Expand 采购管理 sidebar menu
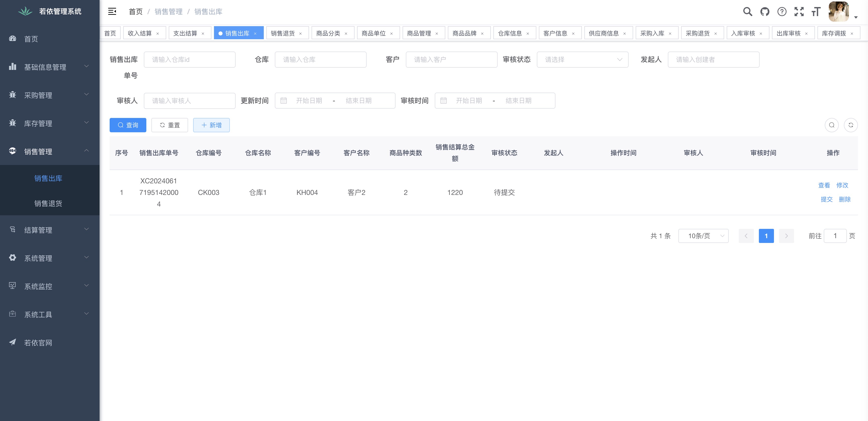The width and height of the screenshot is (868, 421). [x=50, y=95]
